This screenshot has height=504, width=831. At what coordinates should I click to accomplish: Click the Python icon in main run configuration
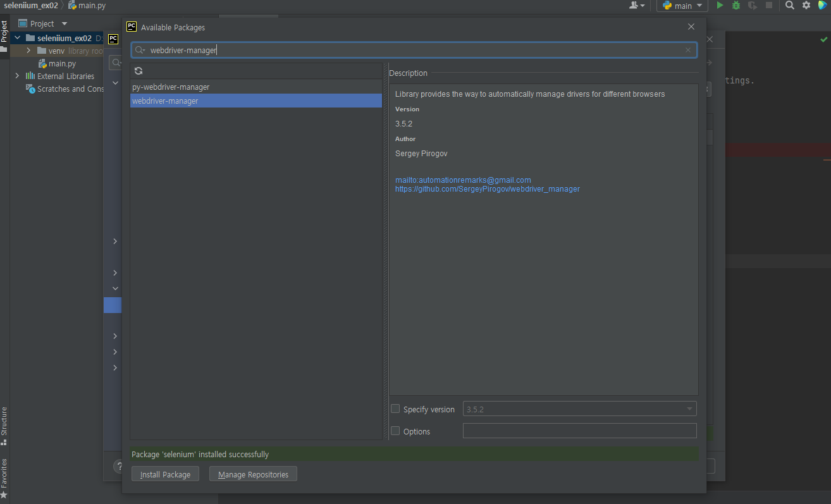point(667,6)
